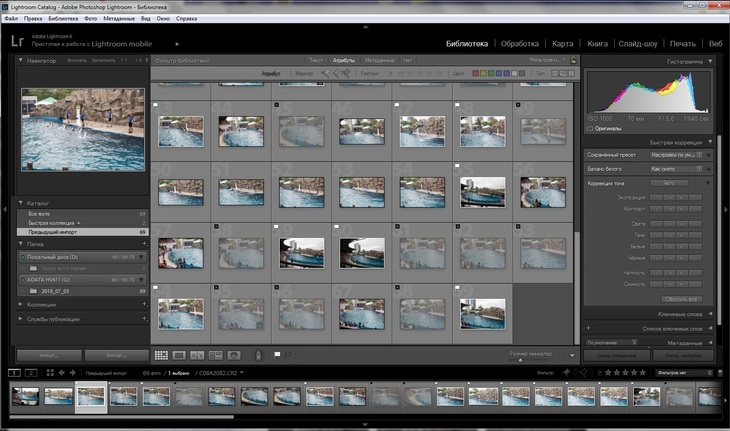
Task: Go back with the left arrow in filmstrip bar
Action: pyautogui.click(x=61, y=373)
